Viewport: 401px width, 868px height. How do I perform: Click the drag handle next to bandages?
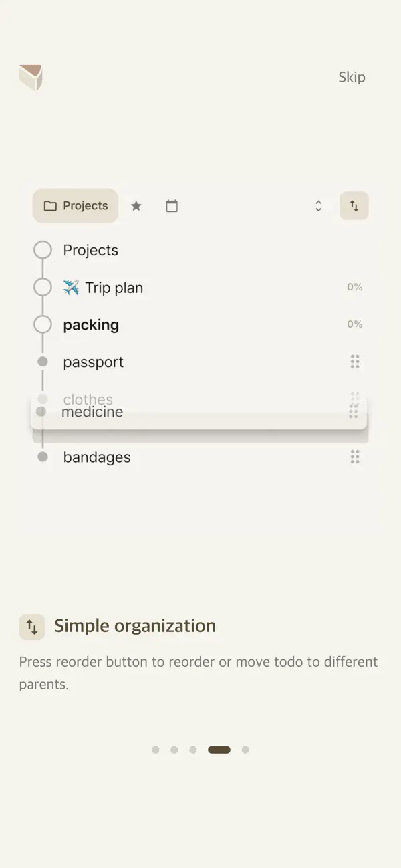(355, 457)
